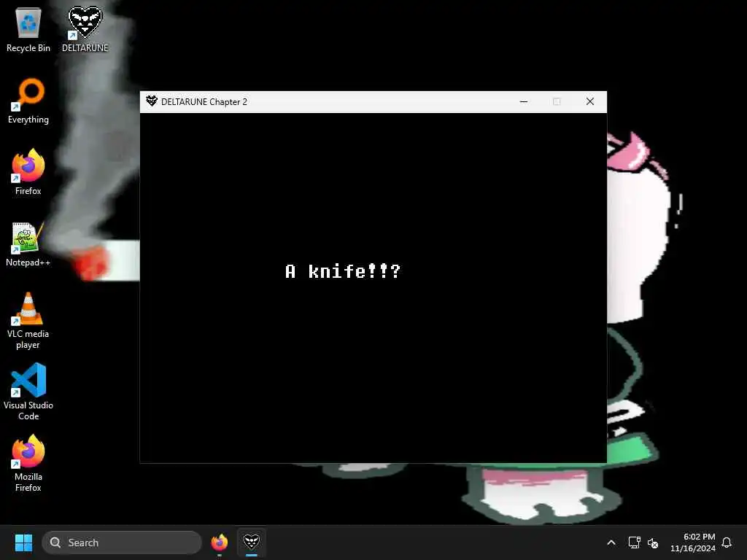Select the Everything search shortcut

point(28,101)
